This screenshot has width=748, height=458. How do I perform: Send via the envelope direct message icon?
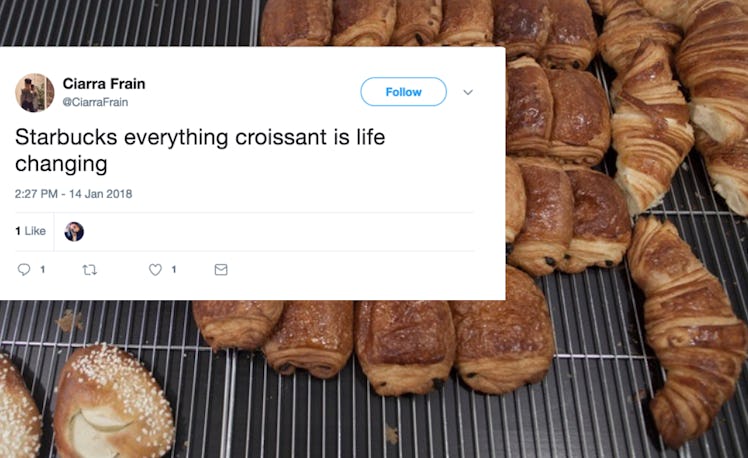(x=221, y=270)
